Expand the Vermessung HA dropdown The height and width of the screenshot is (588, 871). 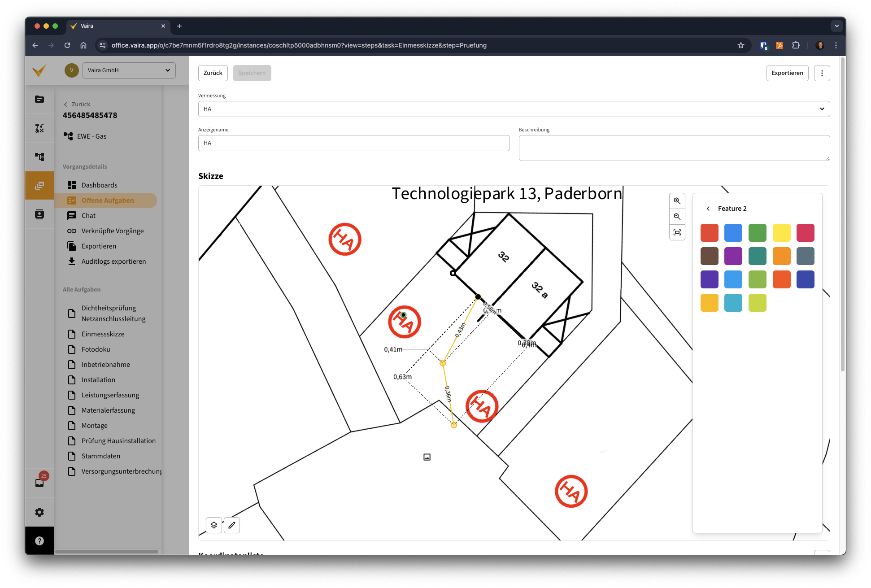(x=514, y=109)
